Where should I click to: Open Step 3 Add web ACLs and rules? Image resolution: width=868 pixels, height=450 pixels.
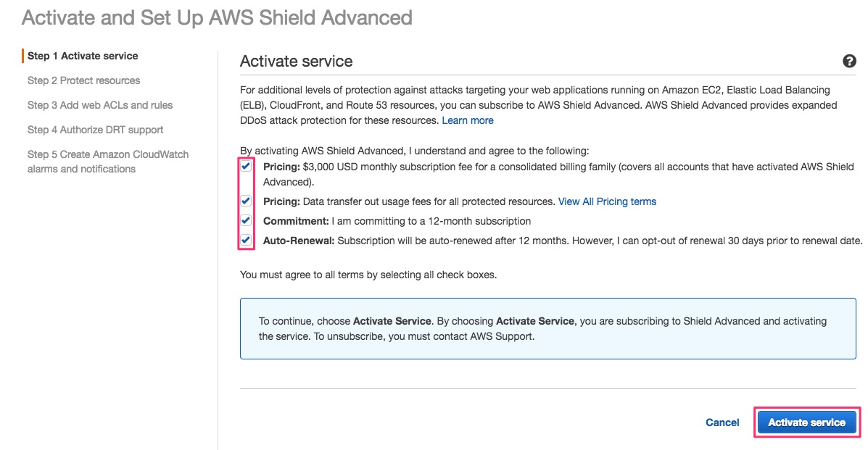(x=99, y=105)
